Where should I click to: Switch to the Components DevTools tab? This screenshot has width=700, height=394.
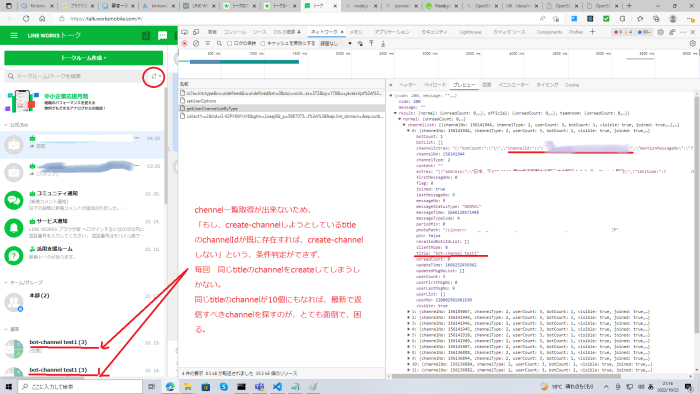pos(550,32)
